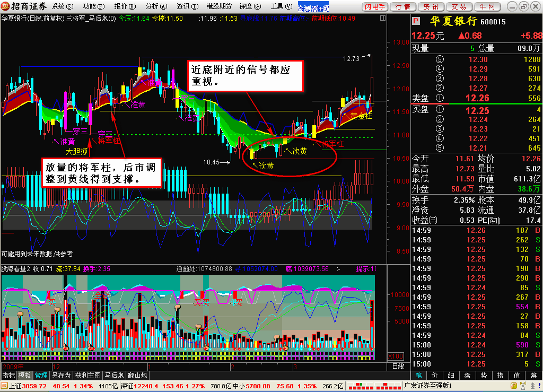
Task: Click sell level ⑤ price 12.30
Action: point(478,59)
